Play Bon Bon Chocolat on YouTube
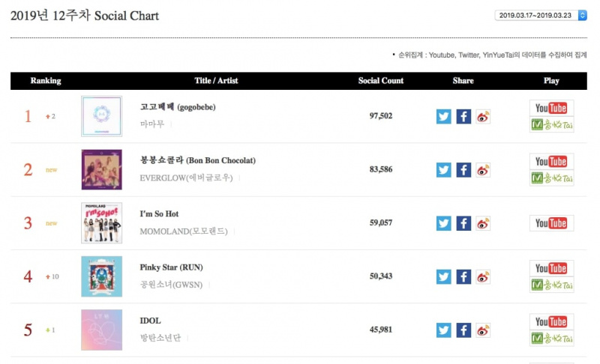The image size is (600, 364). click(551, 162)
